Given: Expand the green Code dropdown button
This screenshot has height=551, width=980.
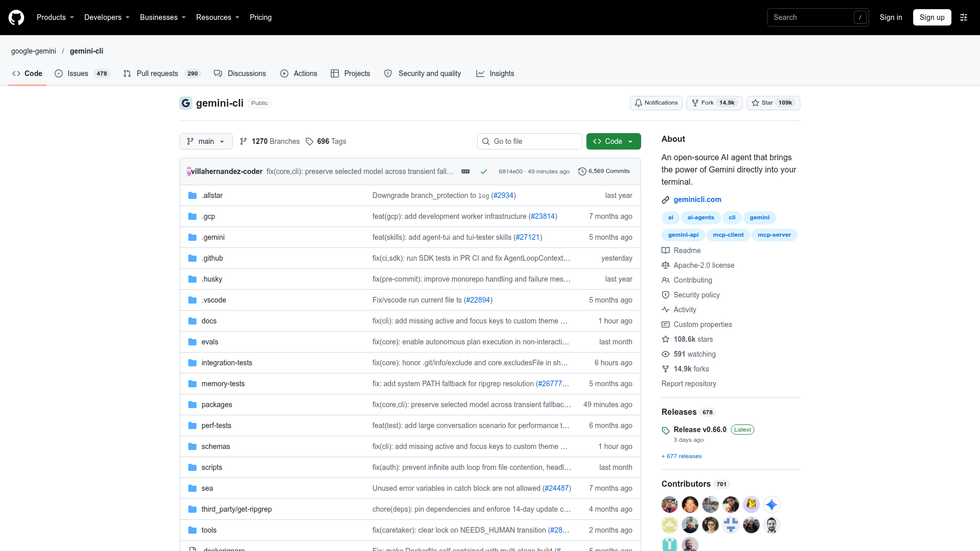Looking at the screenshot, I should tap(614, 141).
